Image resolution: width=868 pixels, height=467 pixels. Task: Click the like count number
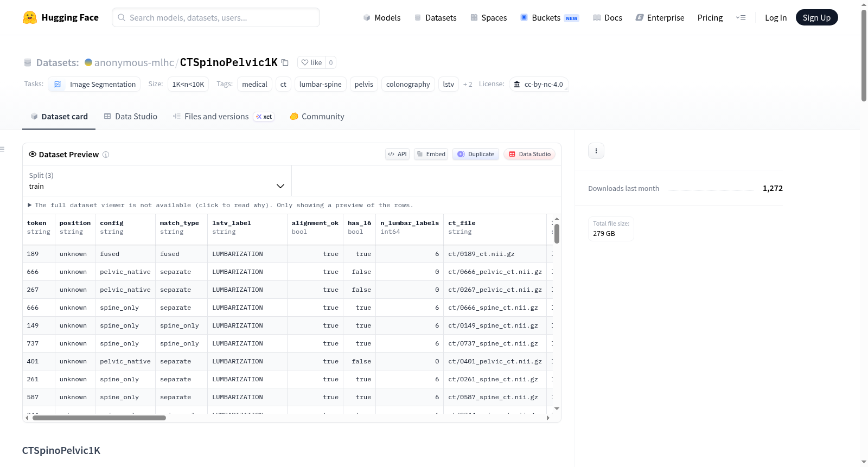331,62
